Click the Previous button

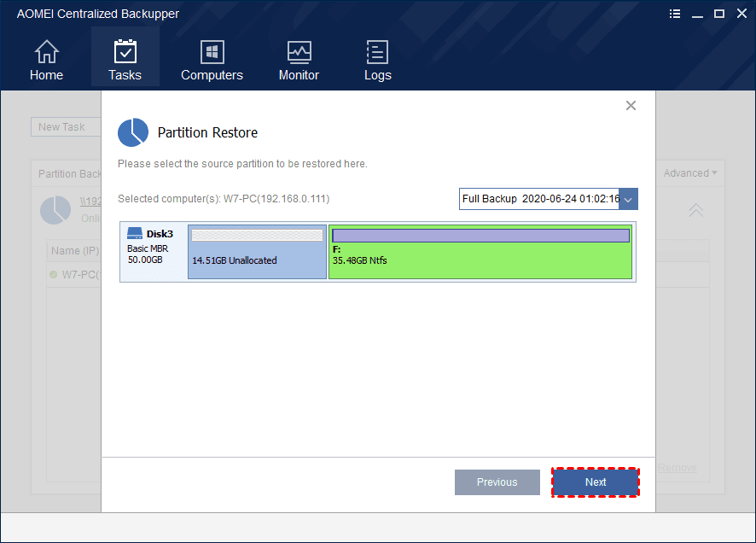[497, 482]
